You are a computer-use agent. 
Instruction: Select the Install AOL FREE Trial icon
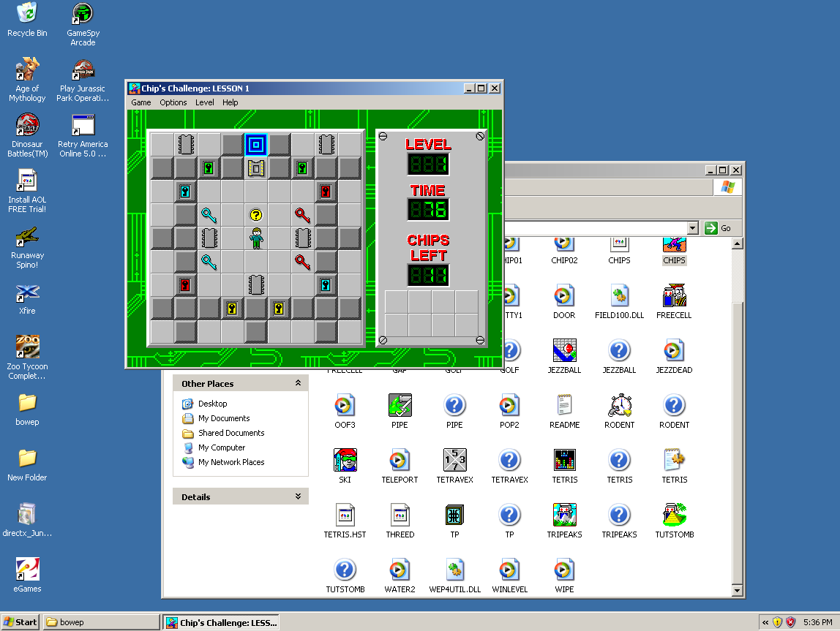27,191
